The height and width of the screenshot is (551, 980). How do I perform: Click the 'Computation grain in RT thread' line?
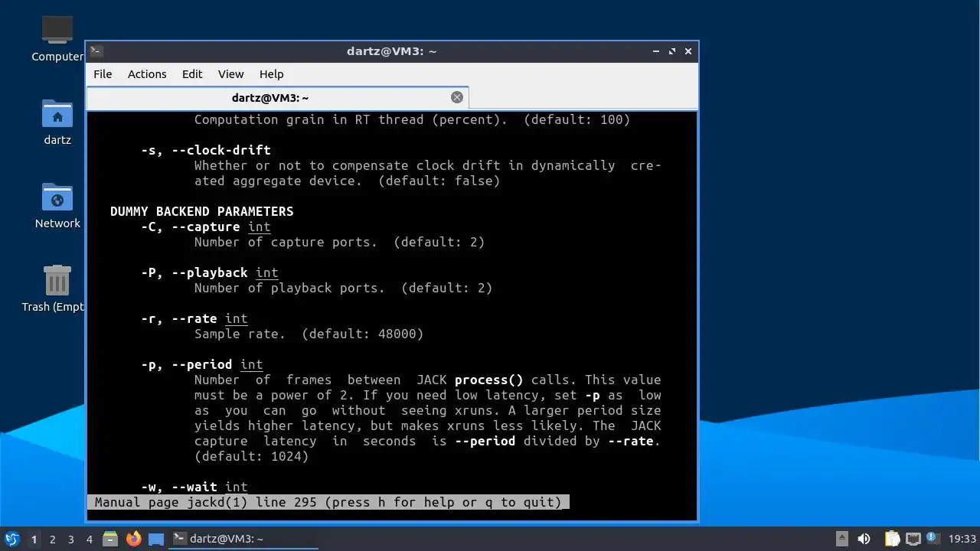coord(413,119)
